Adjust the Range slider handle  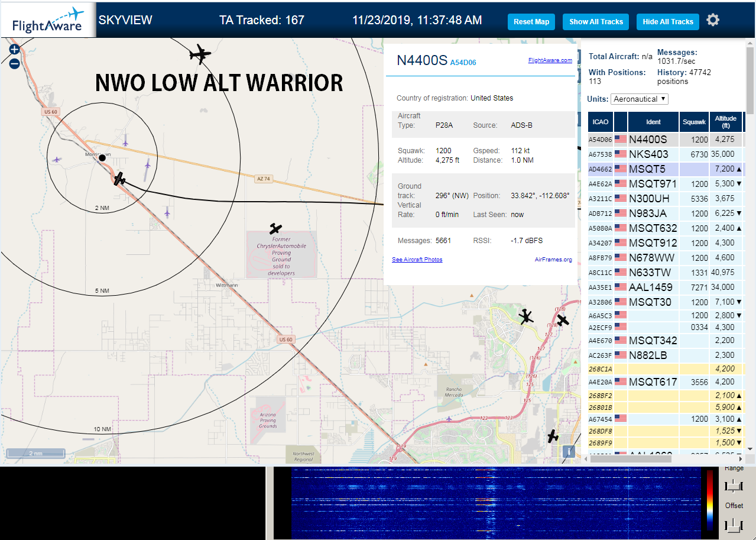pyautogui.click(x=734, y=486)
